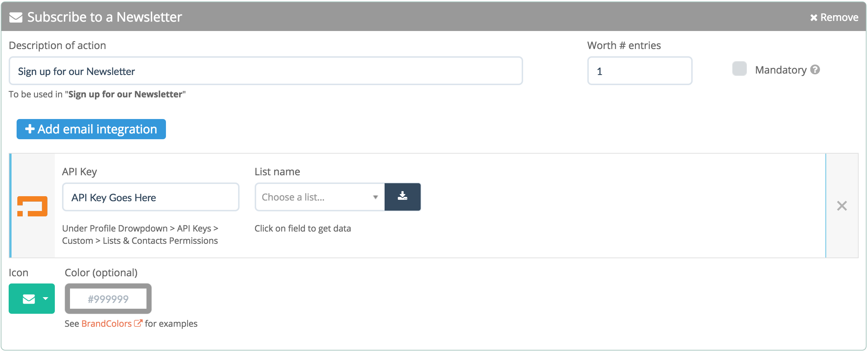Delete the email integration row with X

842,206
